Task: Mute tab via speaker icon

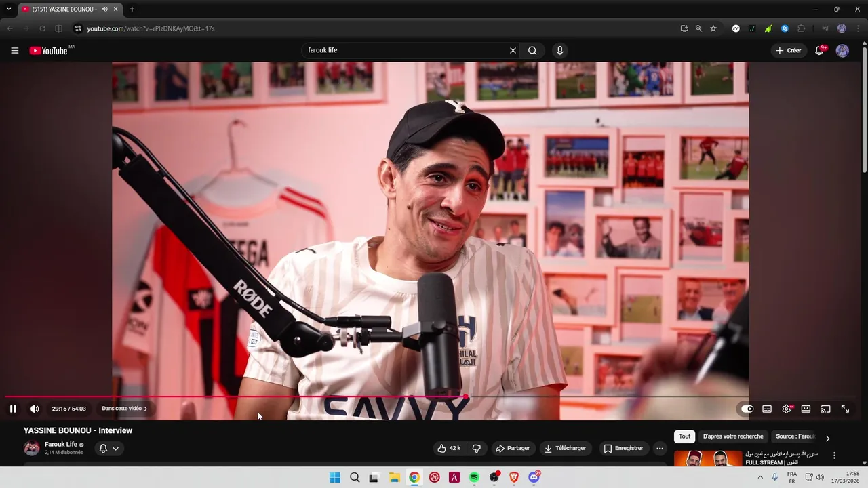Action: pyautogui.click(x=105, y=9)
